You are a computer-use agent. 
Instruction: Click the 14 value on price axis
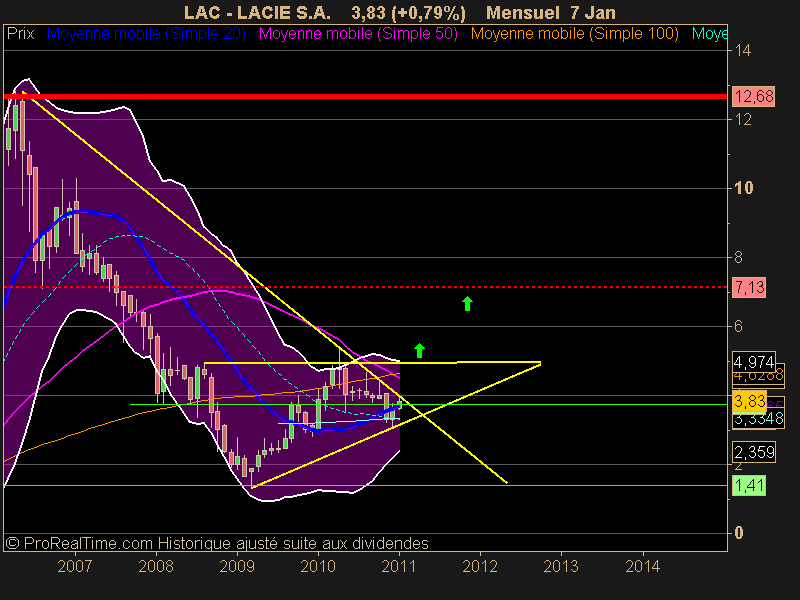743,50
